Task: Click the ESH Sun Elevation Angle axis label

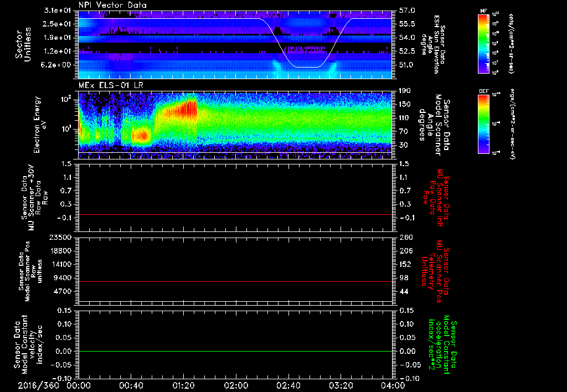Action: (433, 44)
